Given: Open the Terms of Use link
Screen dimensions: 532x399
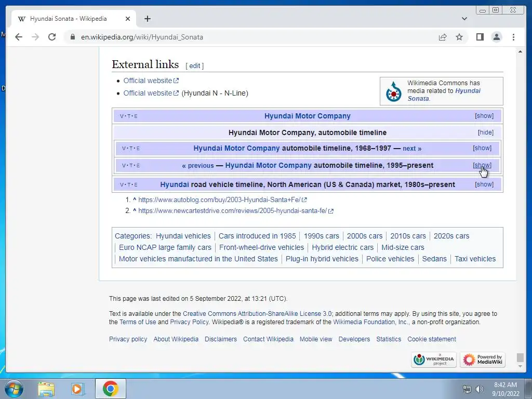Looking at the screenshot, I should point(138,322).
